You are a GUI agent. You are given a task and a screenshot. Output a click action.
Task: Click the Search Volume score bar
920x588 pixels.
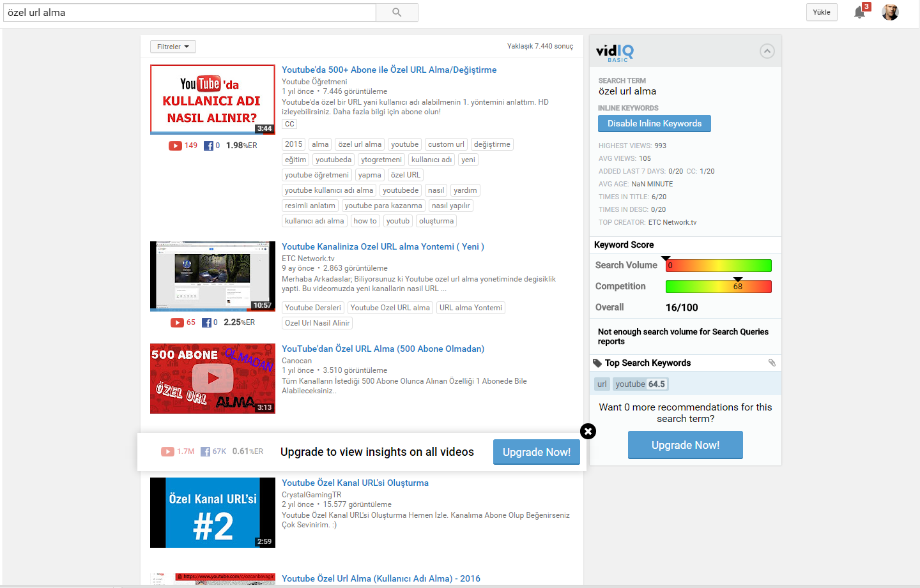(x=718, y=266)
